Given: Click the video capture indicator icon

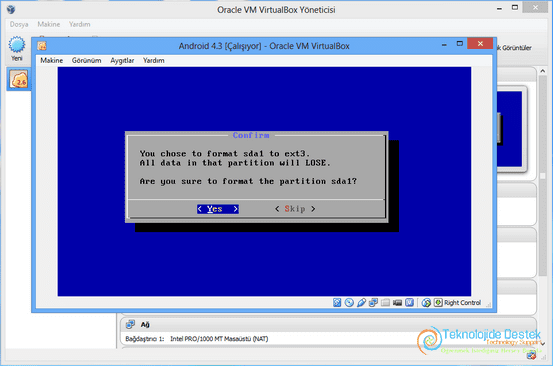Looking at the screenshot, I should tap(397, 302).
